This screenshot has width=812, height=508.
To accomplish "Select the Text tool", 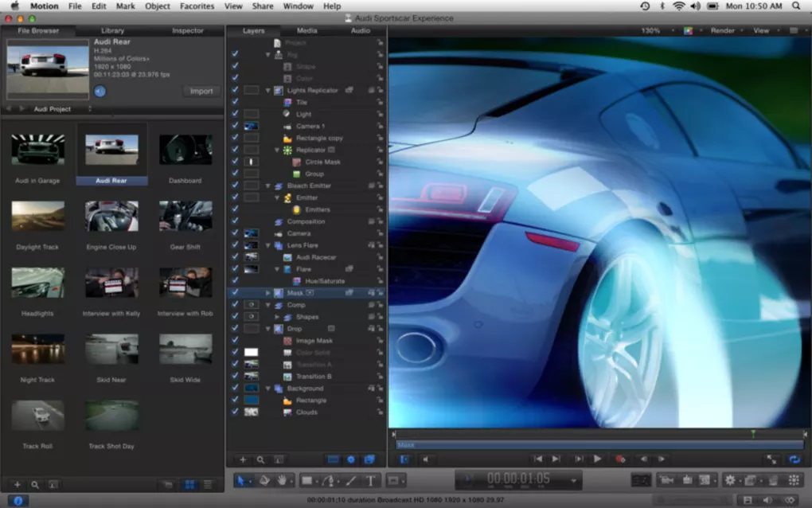I will pos(371,480).
